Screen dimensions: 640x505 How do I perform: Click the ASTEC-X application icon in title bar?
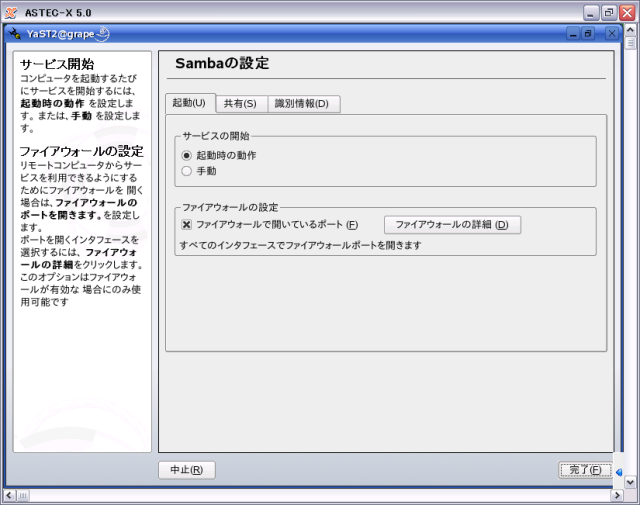pos(10,11)
